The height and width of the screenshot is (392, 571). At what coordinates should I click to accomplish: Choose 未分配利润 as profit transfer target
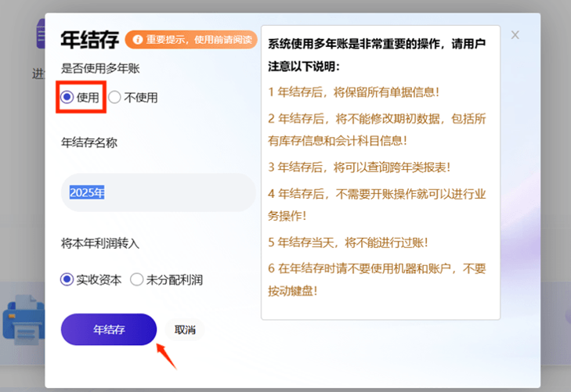tap(137, 279)
